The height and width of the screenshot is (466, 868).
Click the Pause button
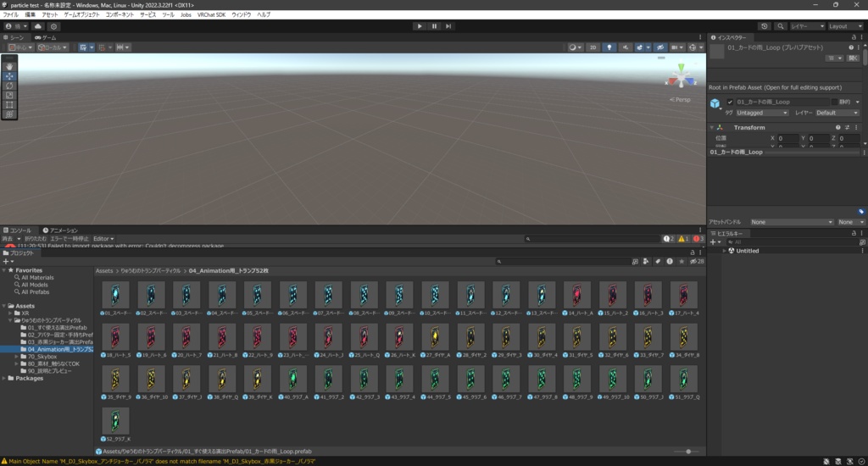[434, 26]
